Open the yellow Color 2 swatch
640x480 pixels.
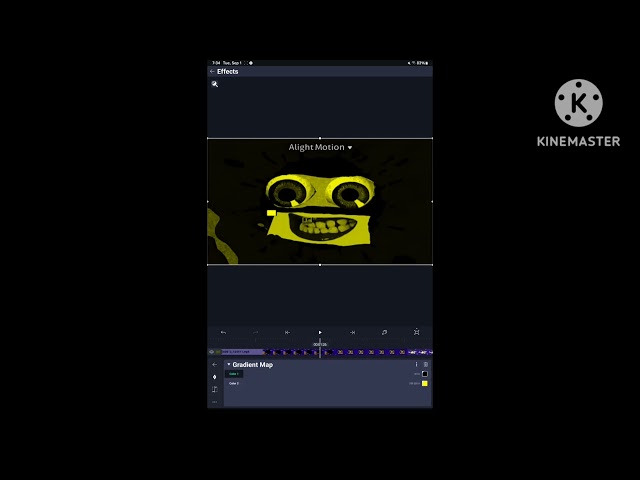point(425,383)
